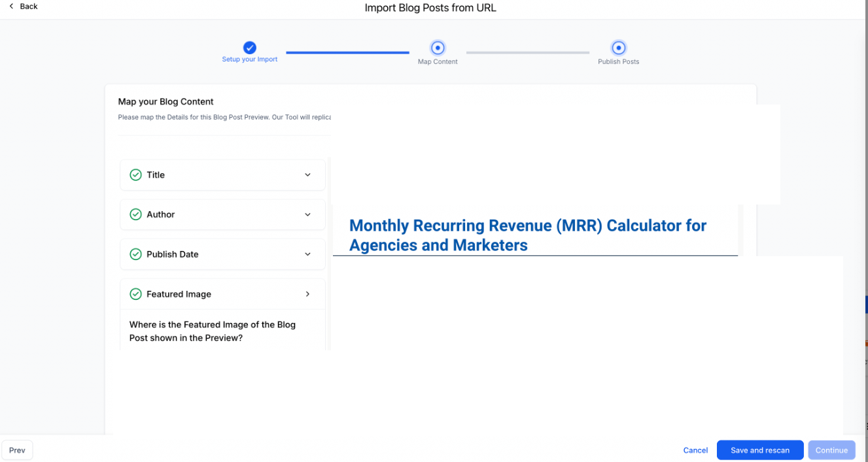Select the Publish Posts step circle
The width and height of the screenshot is (868, 462).
618,48
